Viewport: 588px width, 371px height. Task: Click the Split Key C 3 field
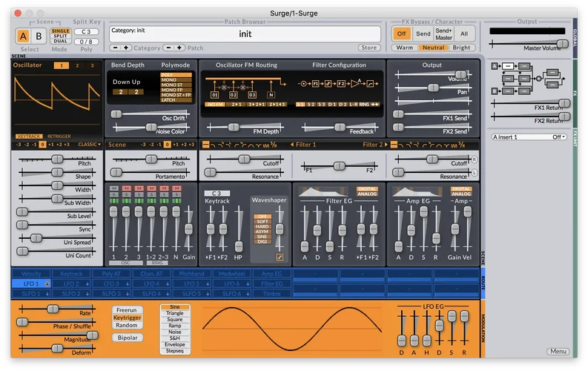click(86, 32)
